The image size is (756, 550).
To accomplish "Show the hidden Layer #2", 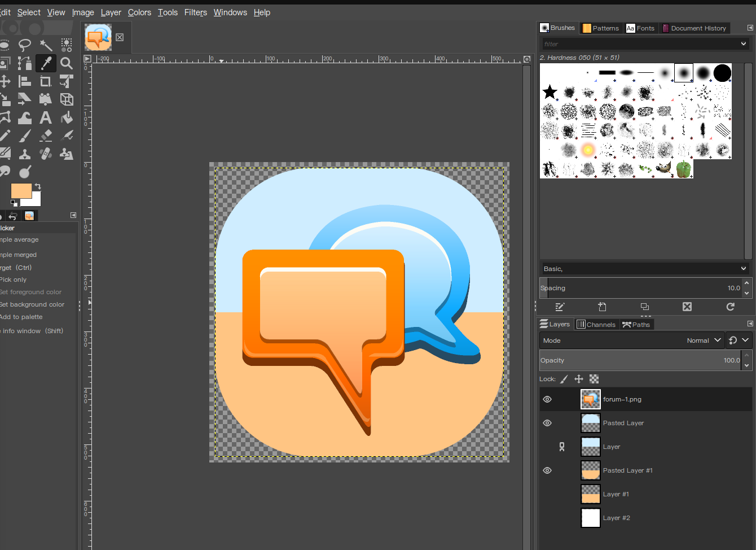I will 547,518.
